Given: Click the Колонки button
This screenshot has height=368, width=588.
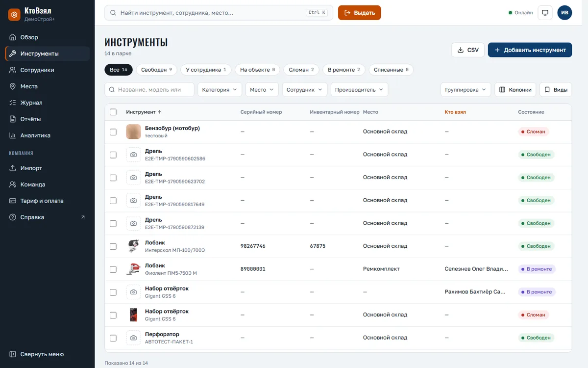Looking at the screenshot, I should click(x=515, y=90).
